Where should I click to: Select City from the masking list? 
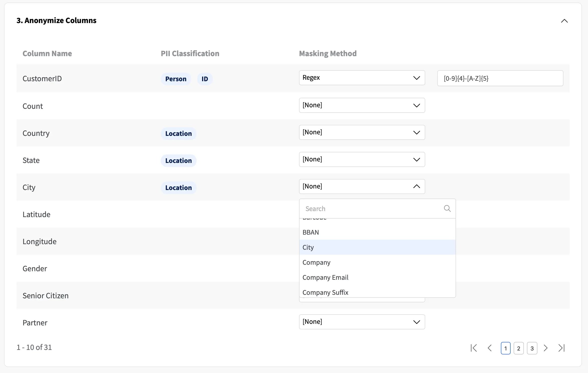[x=377, y=247]
